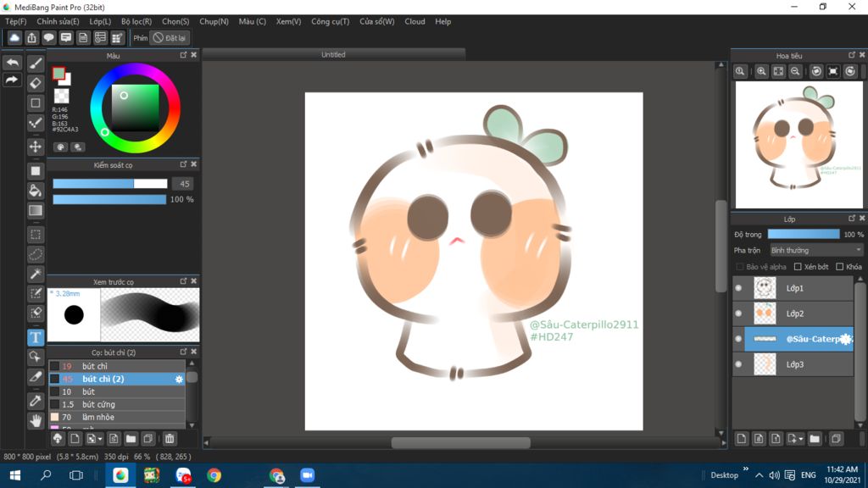Viewport: 868px width, 488px height.
Task: Open the Tệp(F) menu
Action: pos(15,21)
